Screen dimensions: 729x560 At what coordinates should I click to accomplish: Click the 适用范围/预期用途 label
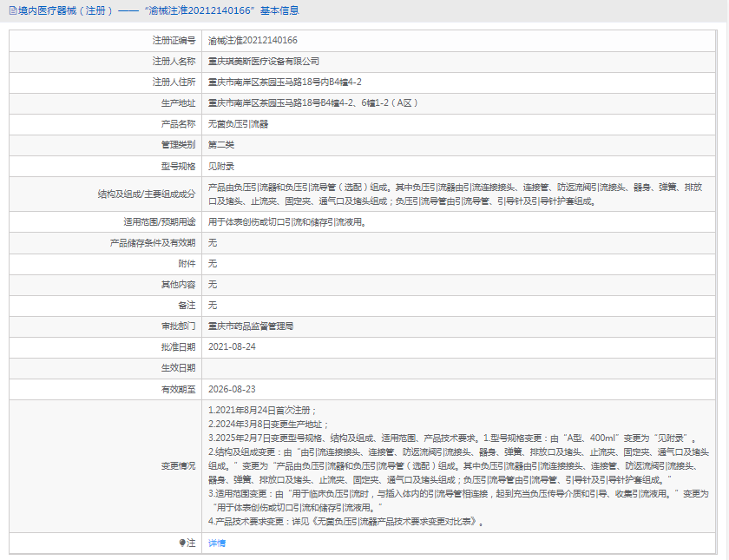point(160,222)
